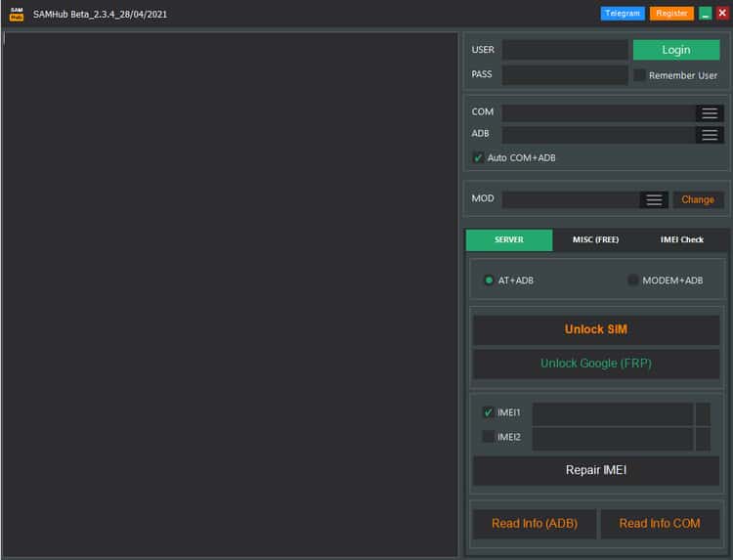
Task: Click the COM port field
Action: (x=599, y=113)
